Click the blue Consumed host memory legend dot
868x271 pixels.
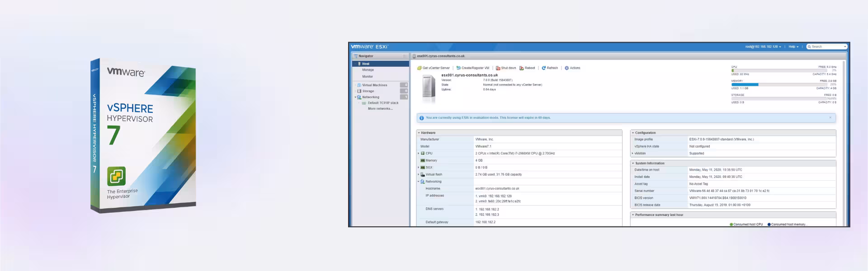769,224
